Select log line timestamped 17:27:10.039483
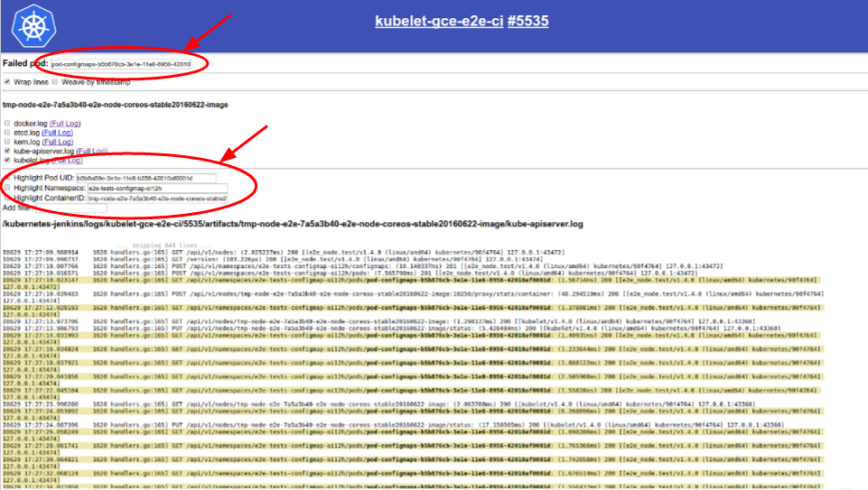868x490 pixels. [x=413, y=297]
